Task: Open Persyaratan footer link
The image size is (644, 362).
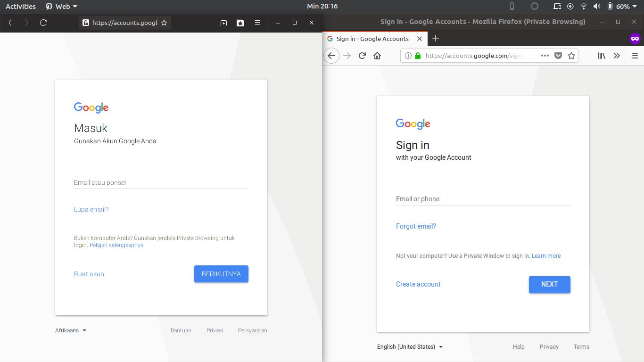Action: (253, 330)
